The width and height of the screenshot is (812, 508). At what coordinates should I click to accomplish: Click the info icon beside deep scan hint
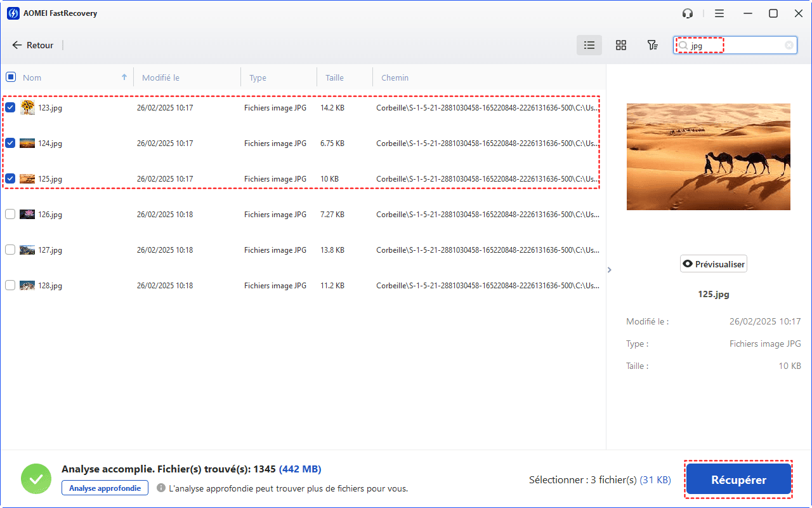tap(161, 488)
